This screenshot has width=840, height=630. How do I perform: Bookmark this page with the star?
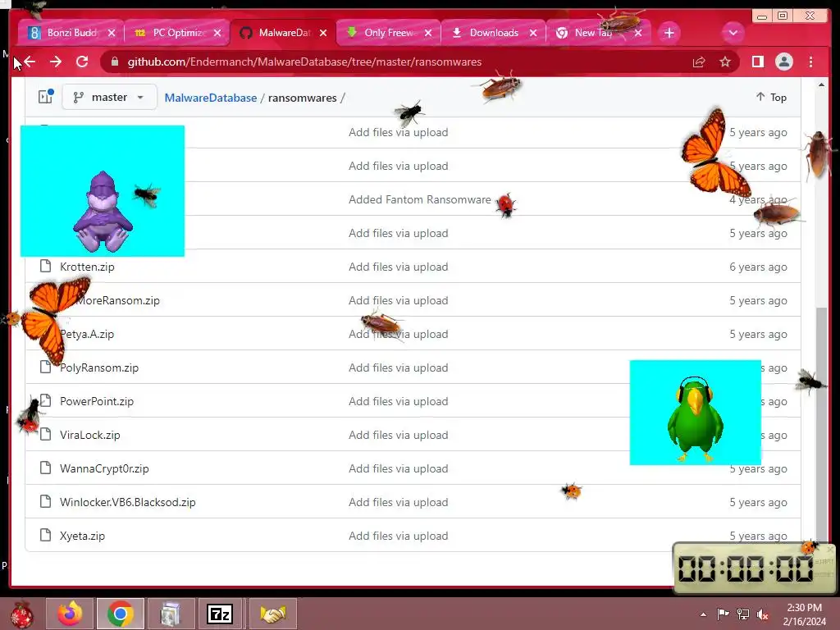[725, 62]
